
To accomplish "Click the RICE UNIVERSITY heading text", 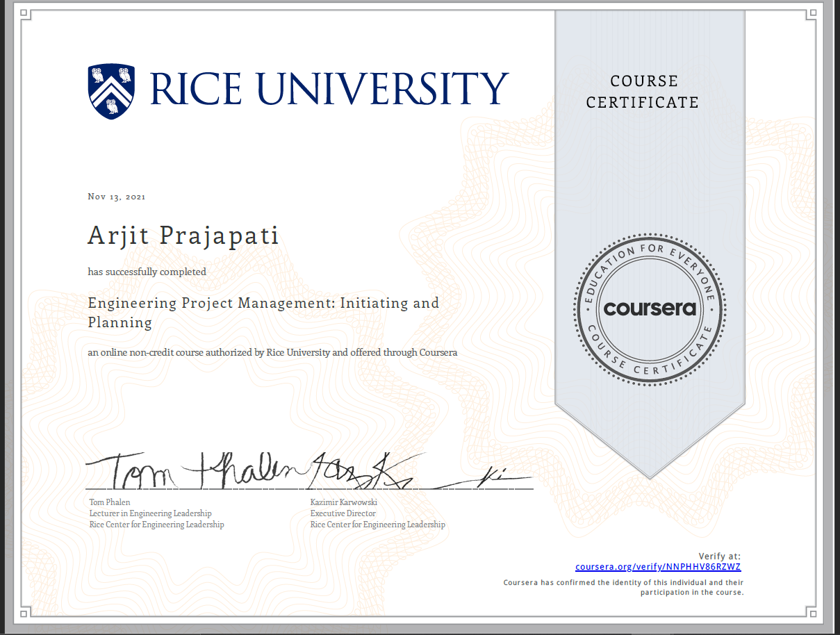I will pyautogui.click(x=329, y=90).
